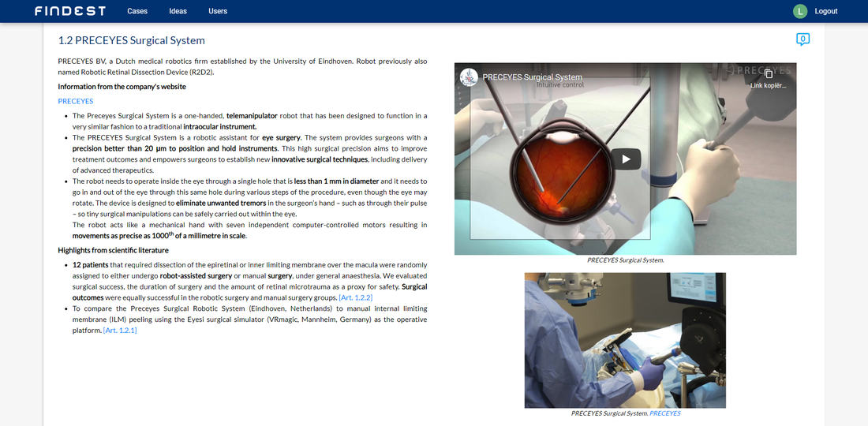
Task: Open reference Art. 1.2.1
Action: pyautogui.click(x=120, y=331)
